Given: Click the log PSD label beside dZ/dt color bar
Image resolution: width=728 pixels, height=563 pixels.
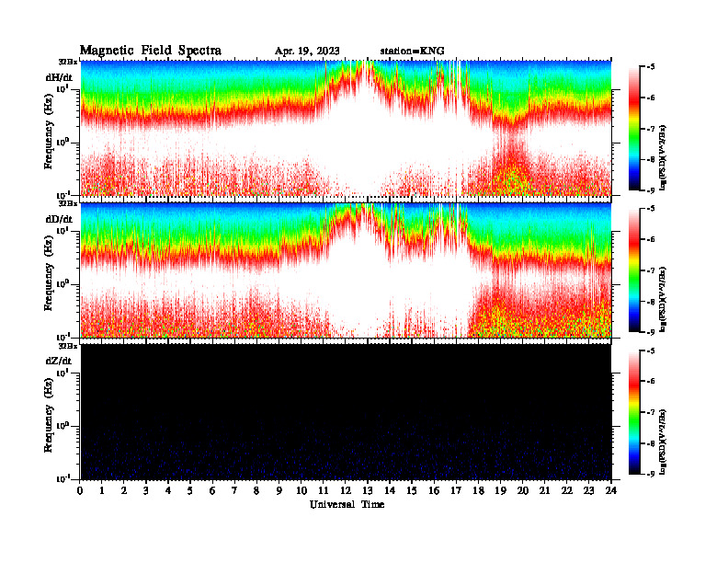Looking at the screenshot, I should [663, 442].
